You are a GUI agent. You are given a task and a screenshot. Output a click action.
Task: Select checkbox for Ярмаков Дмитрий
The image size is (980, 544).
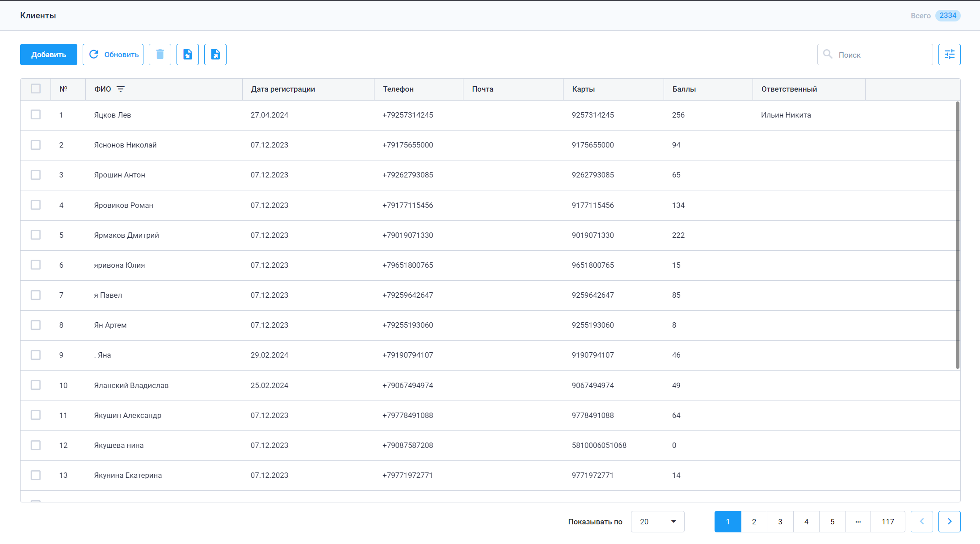click(36, 235)
